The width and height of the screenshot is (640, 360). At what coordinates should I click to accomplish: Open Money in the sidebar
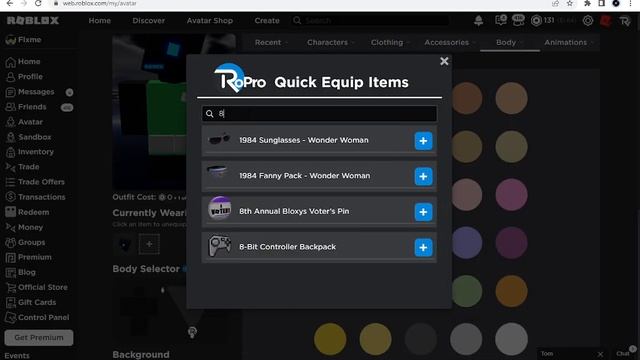pyautogui.click(x=24, y=227)
